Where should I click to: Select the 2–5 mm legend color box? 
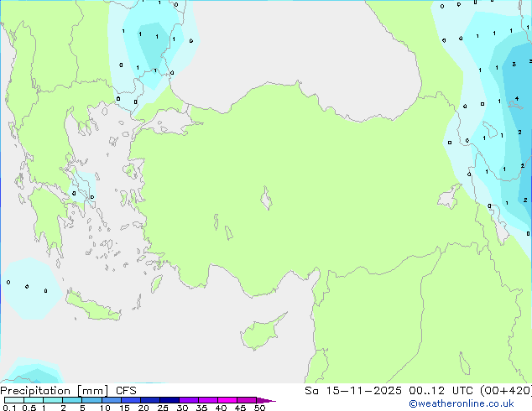coord(72,400)
